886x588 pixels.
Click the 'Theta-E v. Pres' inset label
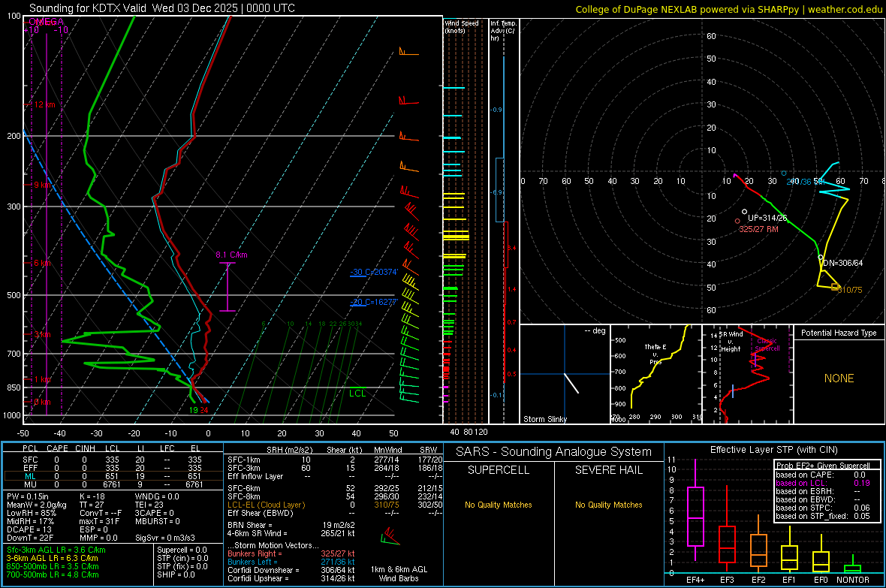[655, 354]
